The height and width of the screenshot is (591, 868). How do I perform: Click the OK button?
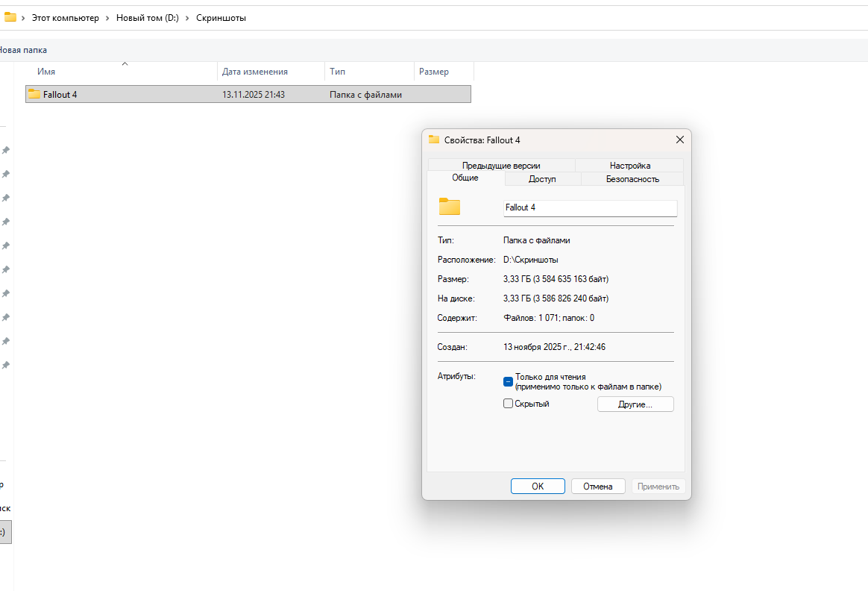click(x=538, y=486)
